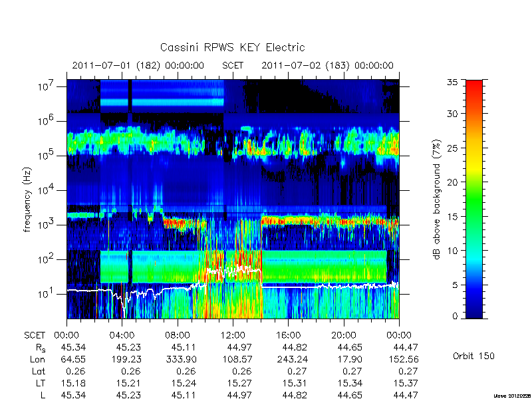Image resolution: width=532 pixels, height=399 pixels.
Task: Click the color bar value 5
Action: [456, 285]
